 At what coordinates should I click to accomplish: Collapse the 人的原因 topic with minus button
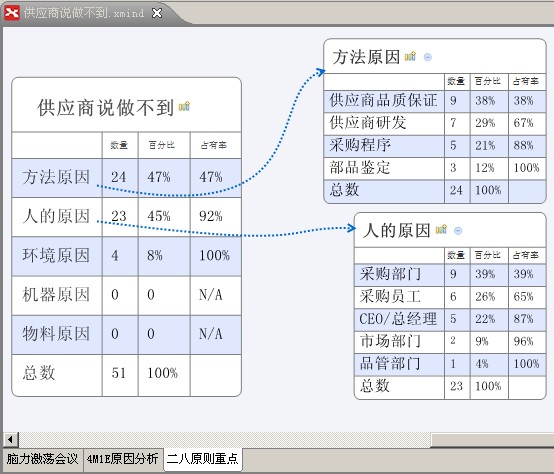pyautogui.click(x=458, y=231)
